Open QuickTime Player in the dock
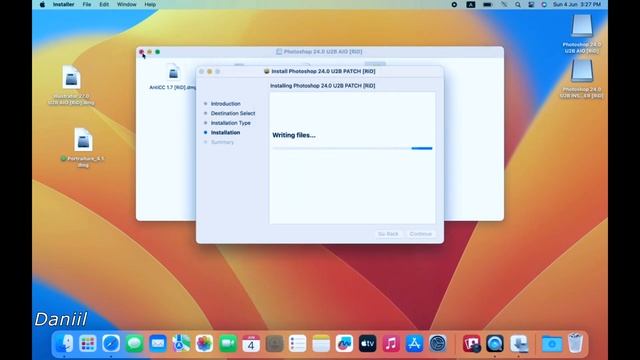Image resolution: width=640 pixels, height=360 pixels. coord(495,343)
